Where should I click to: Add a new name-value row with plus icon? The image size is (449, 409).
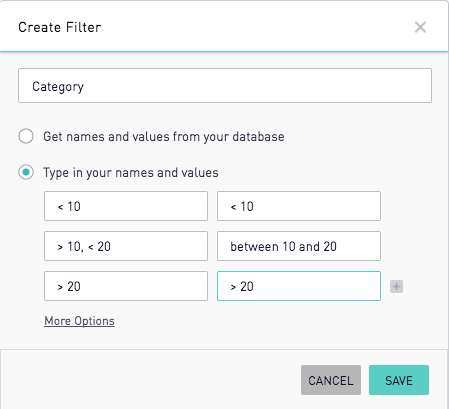pos(396,286)
